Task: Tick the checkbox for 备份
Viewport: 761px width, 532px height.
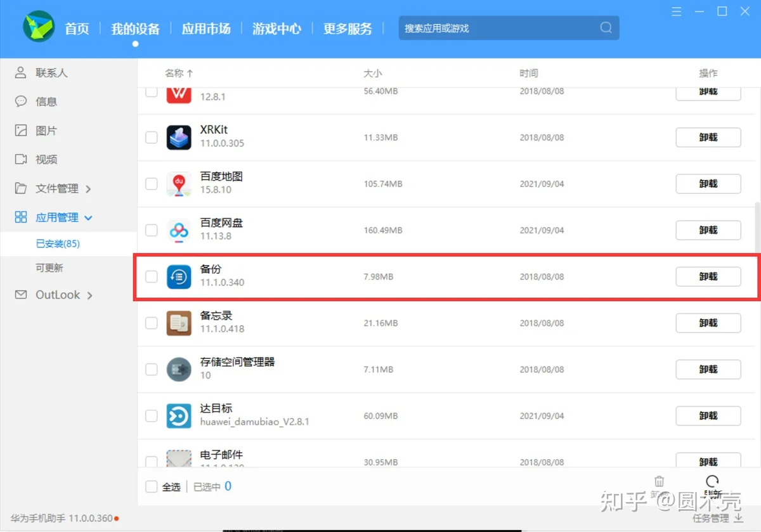Action: point(152,276)
